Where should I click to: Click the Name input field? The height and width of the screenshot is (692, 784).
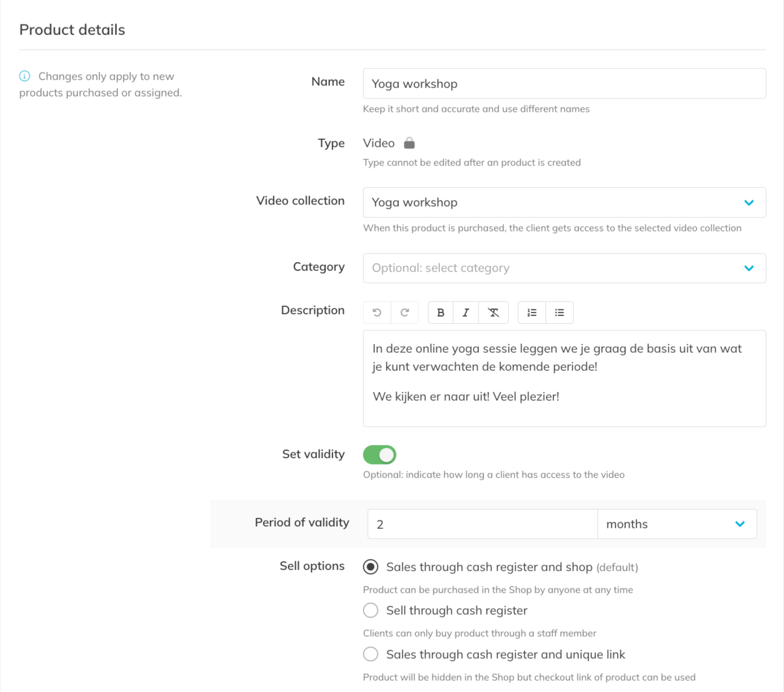(x=564, y=84)
